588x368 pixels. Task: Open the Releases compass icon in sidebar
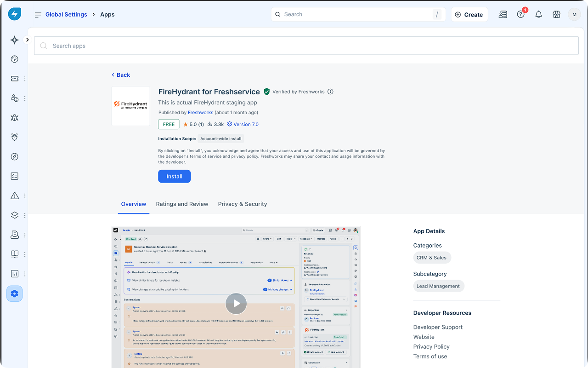[14, 157]
